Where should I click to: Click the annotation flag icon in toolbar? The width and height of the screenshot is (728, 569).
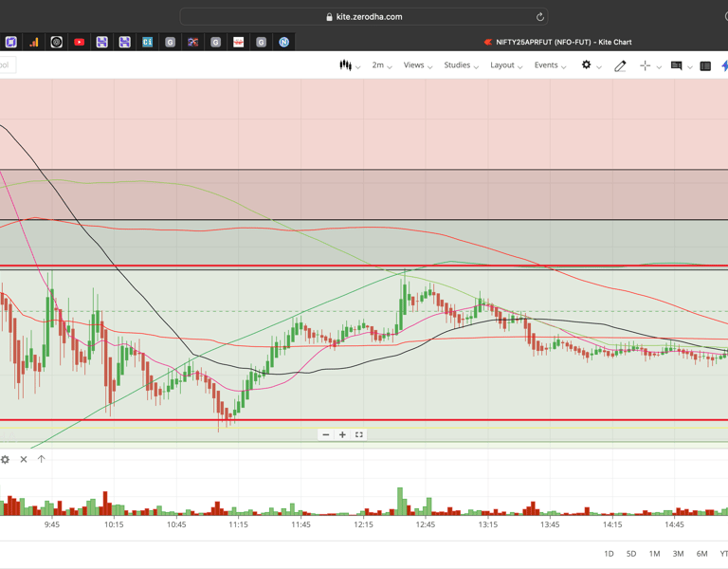pyautogui.click(x=677, y=66)
